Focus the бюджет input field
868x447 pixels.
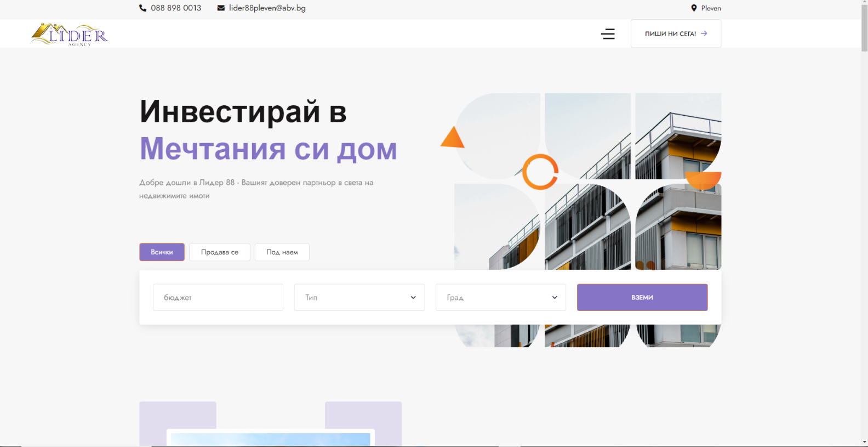218,297
